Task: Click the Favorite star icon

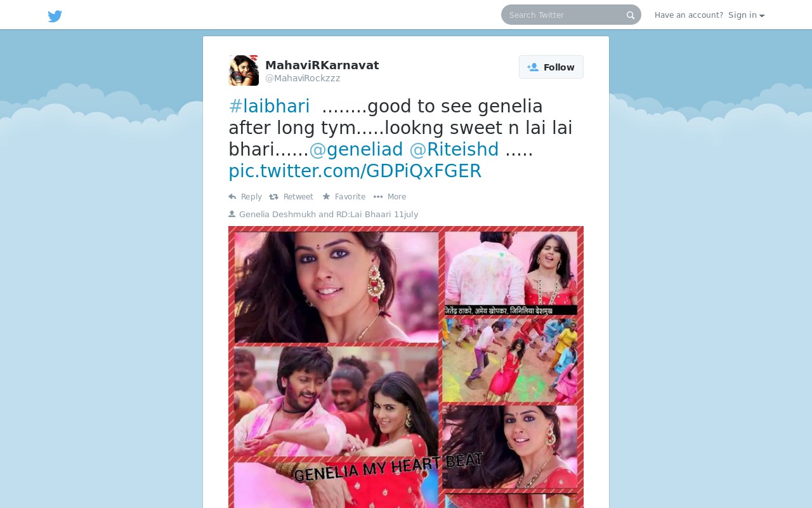Action: [326, 197]
